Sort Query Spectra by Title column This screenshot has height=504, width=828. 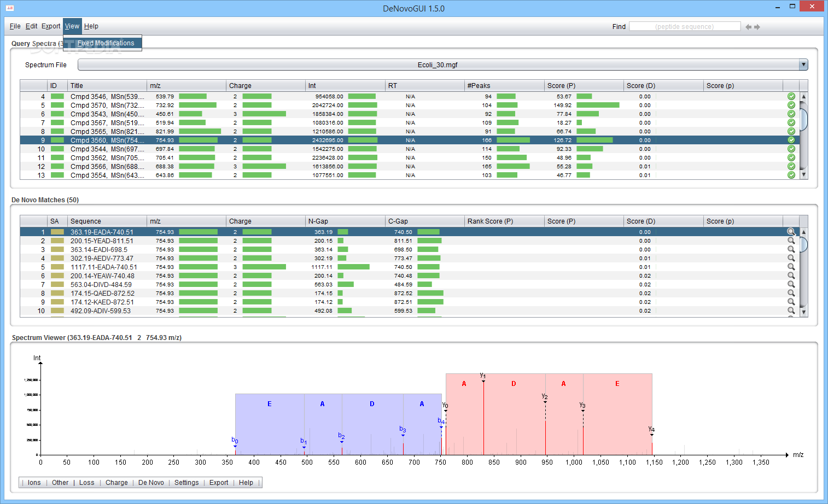pyautogui.click(x=107, y=85)
